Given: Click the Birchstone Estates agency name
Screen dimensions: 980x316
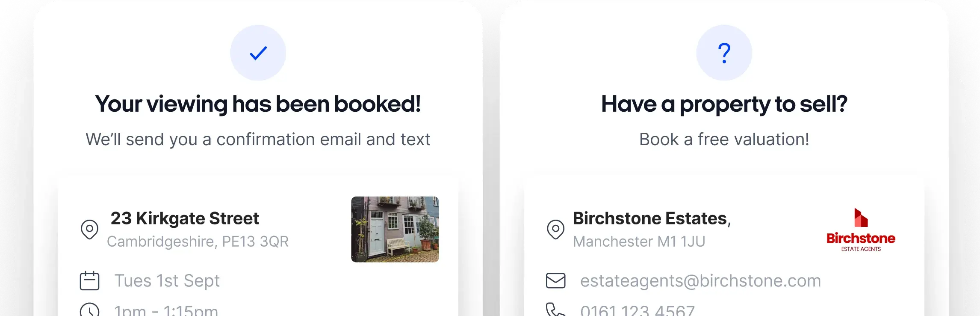Looking at the screenshot, I should pos(652,218).
